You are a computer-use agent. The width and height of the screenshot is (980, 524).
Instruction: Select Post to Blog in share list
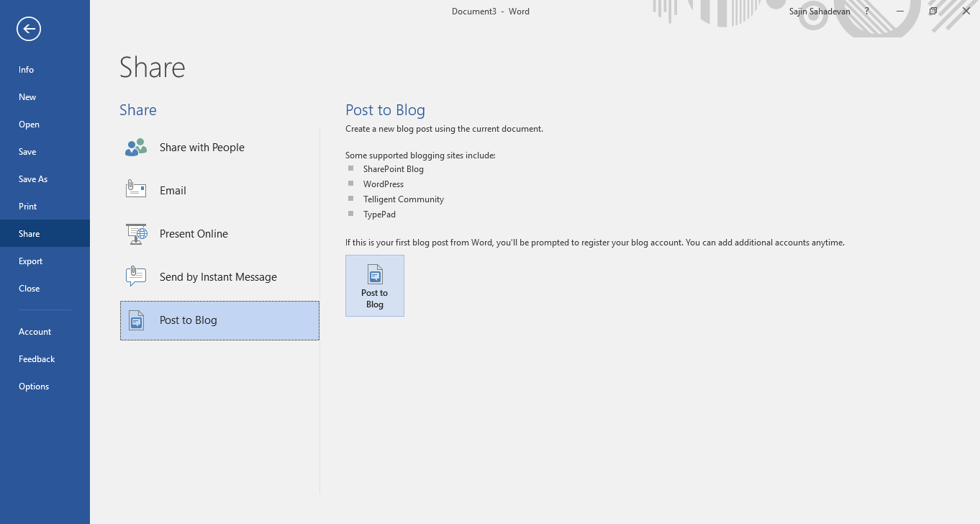219,320
